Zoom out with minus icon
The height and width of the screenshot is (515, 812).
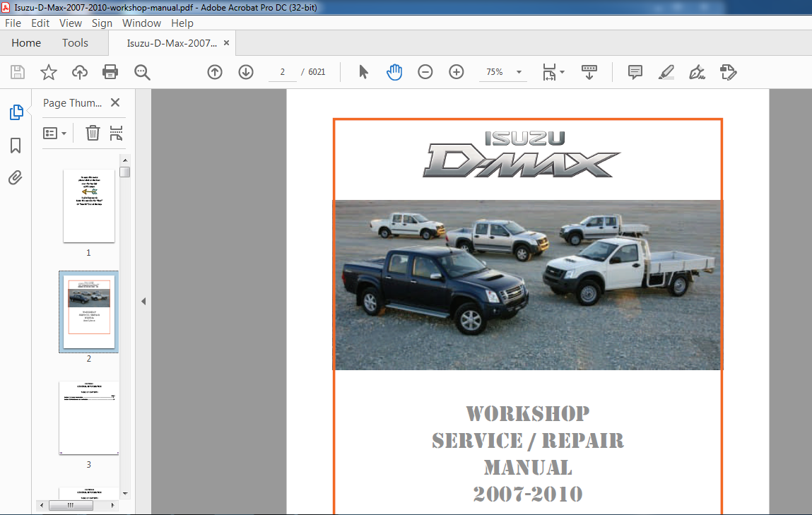tap(425, 72)
